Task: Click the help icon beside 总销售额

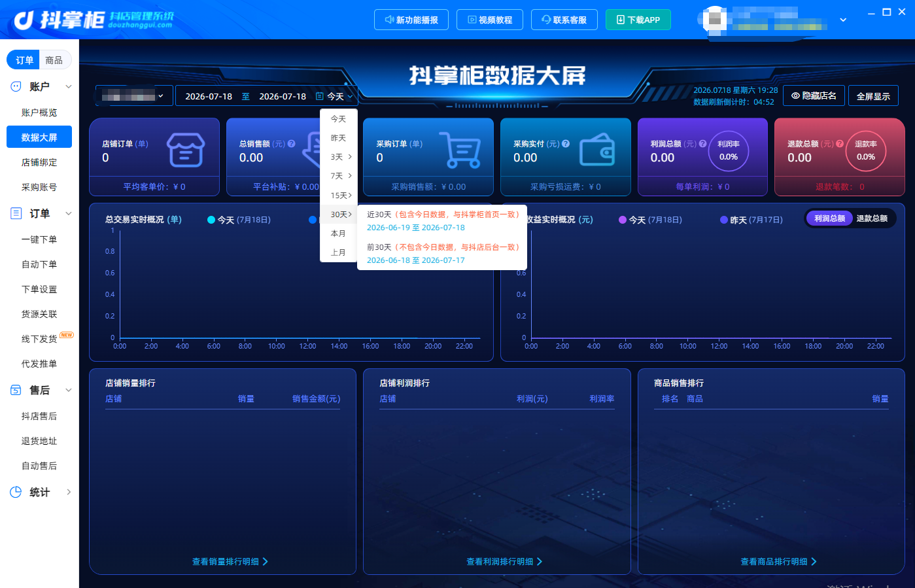Action: [x=292, y=144]
